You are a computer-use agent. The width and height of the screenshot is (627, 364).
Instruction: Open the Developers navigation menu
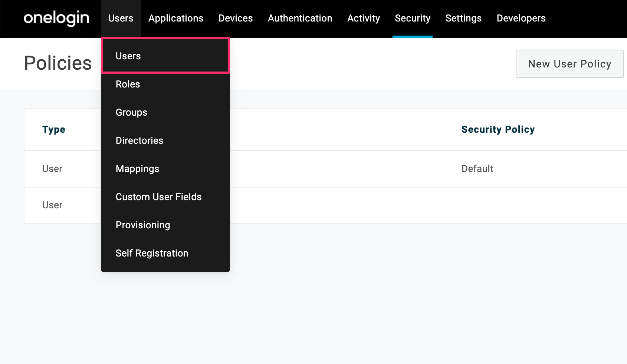[521, 18]
